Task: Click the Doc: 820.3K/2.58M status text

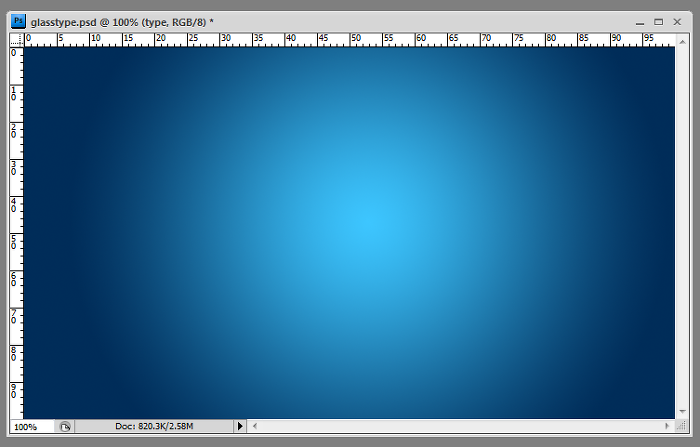Action: [154, 426]
